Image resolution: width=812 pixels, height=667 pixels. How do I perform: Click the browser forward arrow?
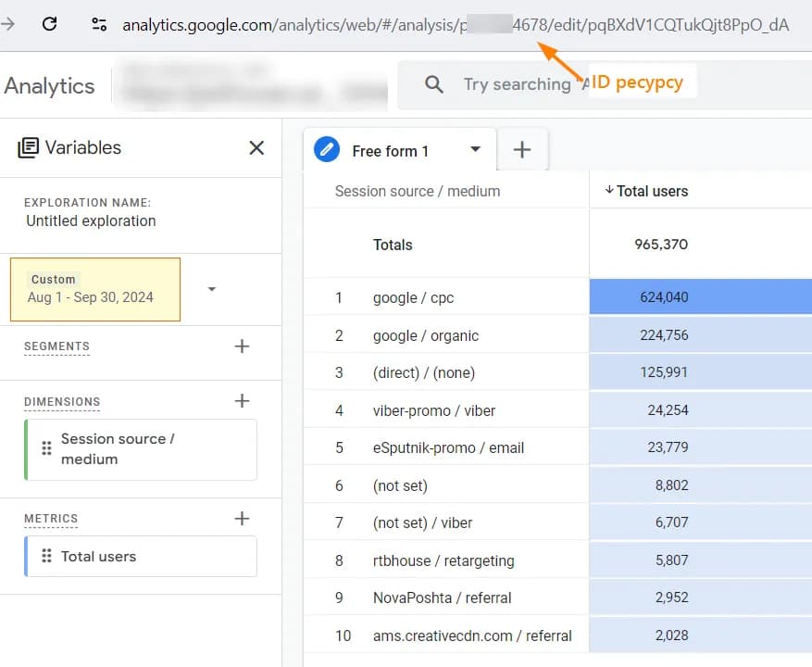[x=7, y=24]
